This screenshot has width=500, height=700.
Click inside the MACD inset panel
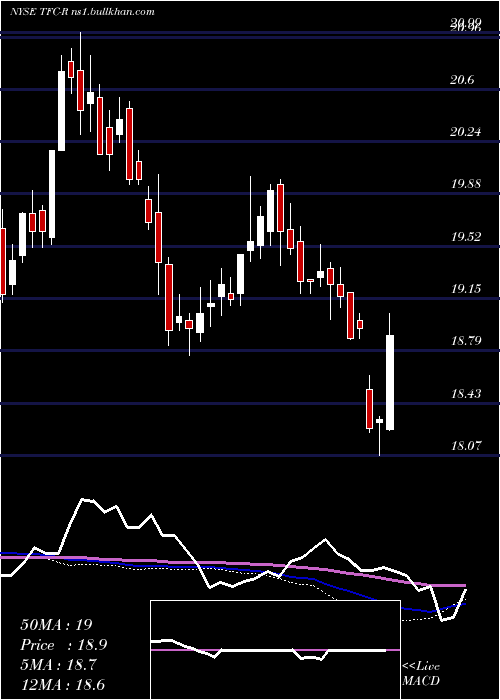click(275, 650)
